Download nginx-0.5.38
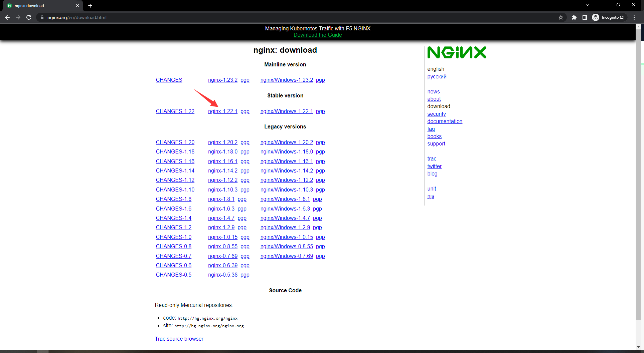This screenshot has height=353, width=644. 223,275
